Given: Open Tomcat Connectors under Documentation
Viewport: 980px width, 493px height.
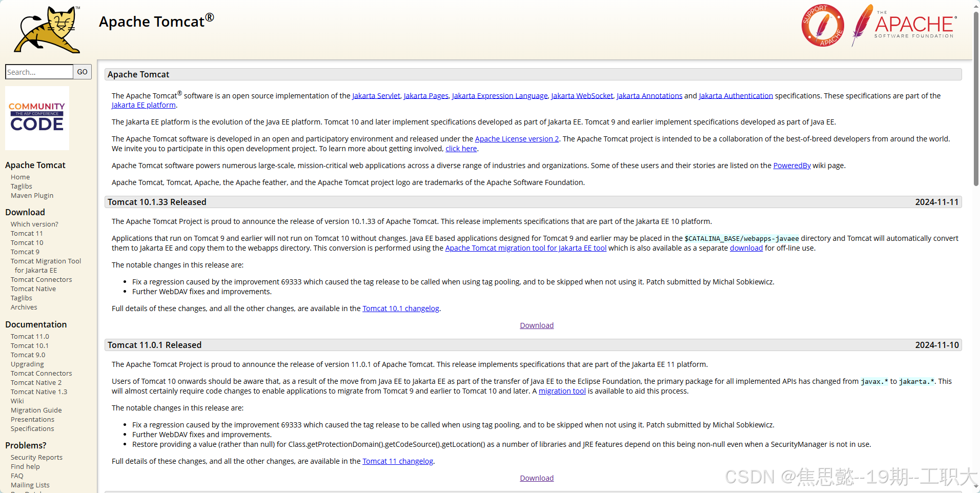Looking at the screenshot, I should coord(41,373).
